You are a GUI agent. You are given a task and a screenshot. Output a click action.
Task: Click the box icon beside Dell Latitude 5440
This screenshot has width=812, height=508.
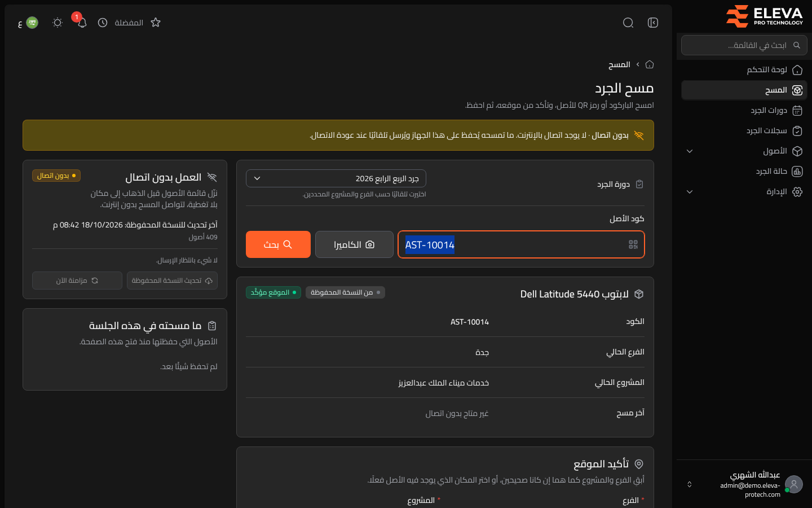pos(639,294)
